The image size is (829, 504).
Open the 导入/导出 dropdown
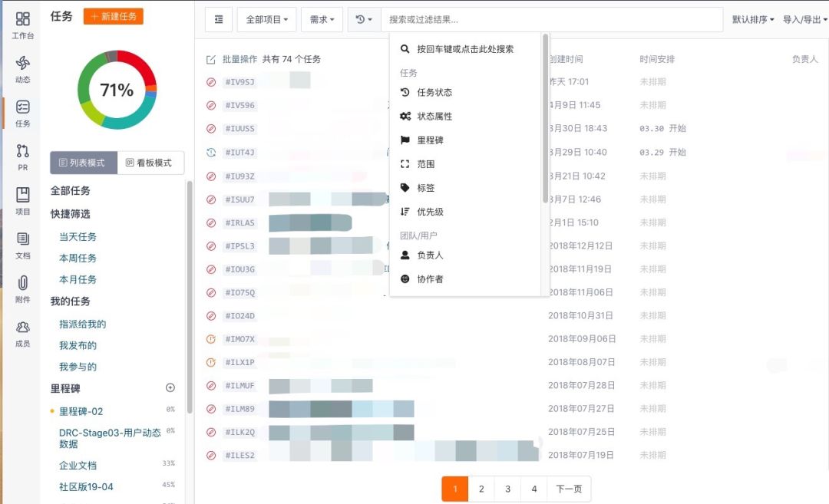804,19
